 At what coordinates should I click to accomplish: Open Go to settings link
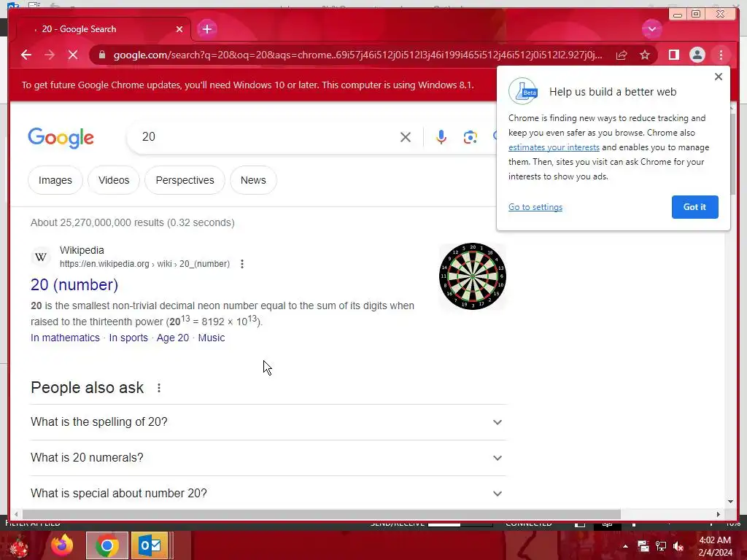pyautogui.click(x=535, y=207)
